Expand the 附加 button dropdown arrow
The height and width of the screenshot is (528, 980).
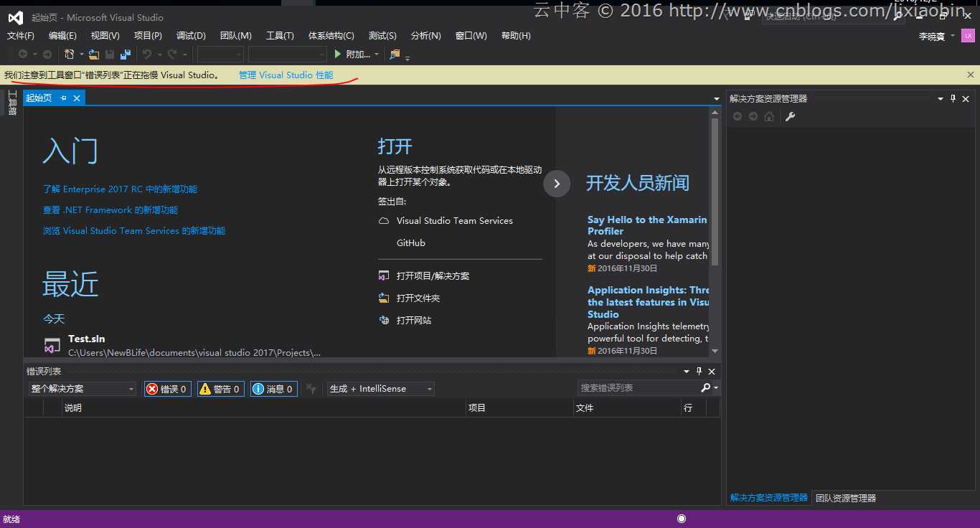(x=377, y=55)
